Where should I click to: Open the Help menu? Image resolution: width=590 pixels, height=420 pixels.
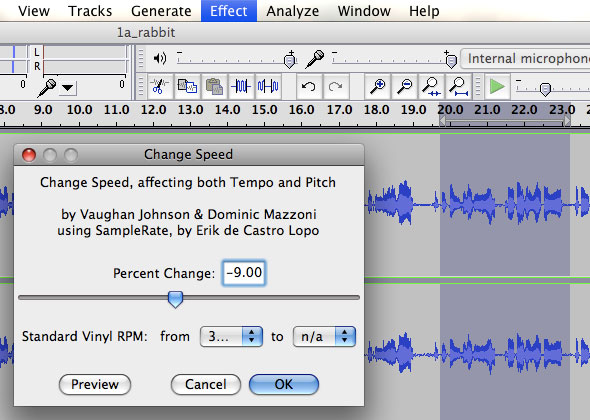tap(424, 11)
